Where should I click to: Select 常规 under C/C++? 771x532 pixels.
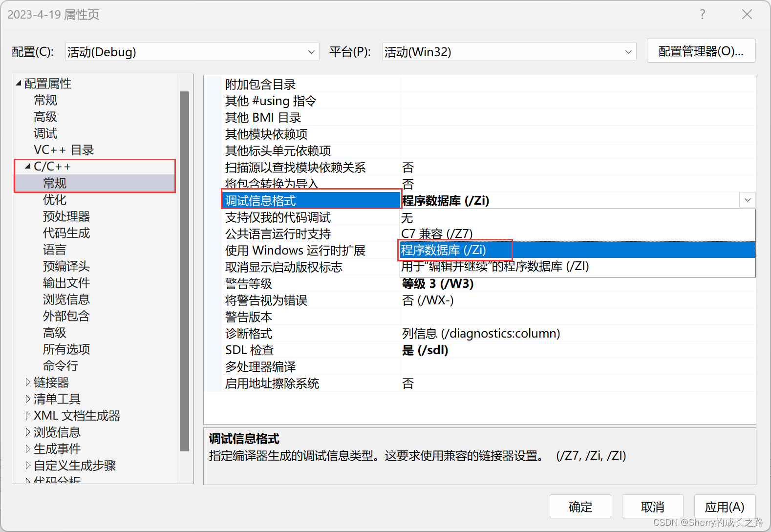pyautogui.click(x=55, y=183)
